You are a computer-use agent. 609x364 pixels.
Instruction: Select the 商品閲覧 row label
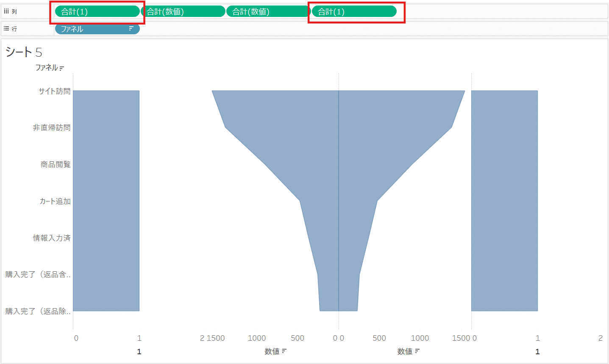[56, 164]
